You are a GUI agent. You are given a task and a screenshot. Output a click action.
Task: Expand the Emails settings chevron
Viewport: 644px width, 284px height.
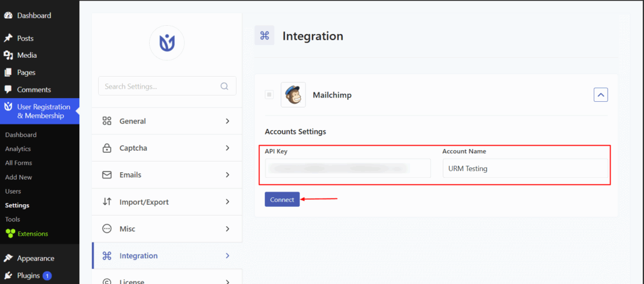228,175
